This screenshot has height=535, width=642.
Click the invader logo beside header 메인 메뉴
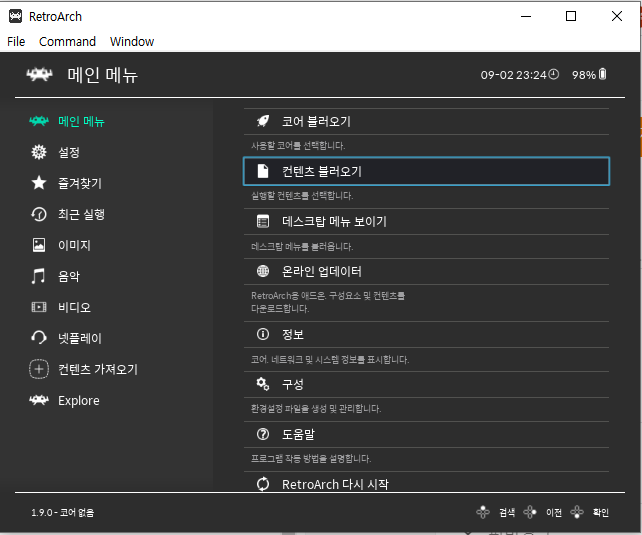(x=39, y=75)
